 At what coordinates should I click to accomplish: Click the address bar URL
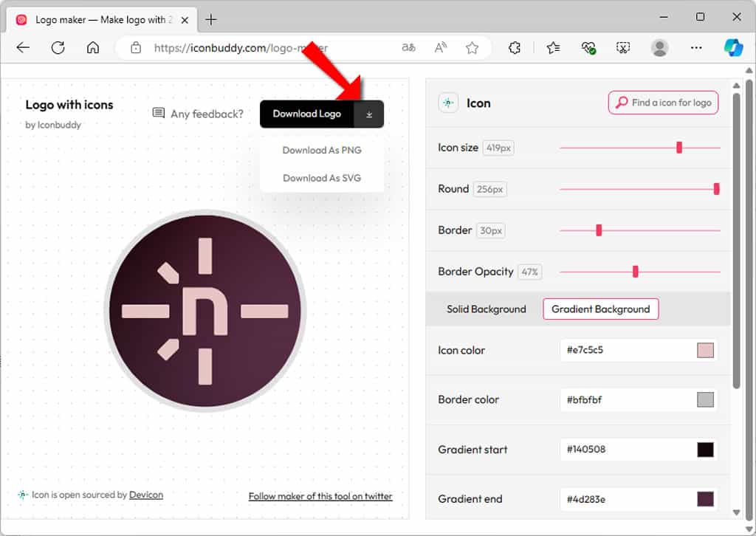click(x=241, y=48)
